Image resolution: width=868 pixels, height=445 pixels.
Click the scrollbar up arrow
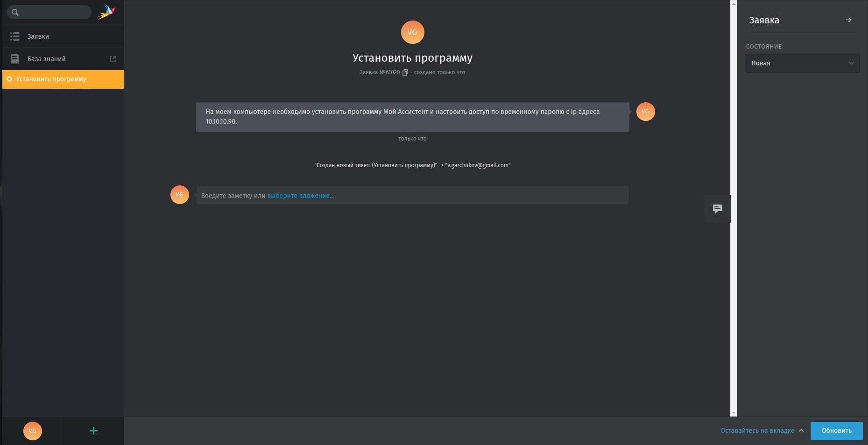coord(734,3)
